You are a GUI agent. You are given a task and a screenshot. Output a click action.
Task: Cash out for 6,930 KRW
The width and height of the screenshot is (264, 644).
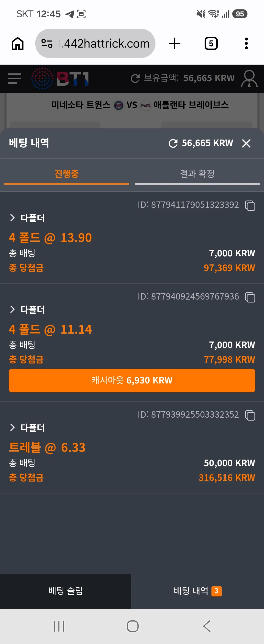132,381
